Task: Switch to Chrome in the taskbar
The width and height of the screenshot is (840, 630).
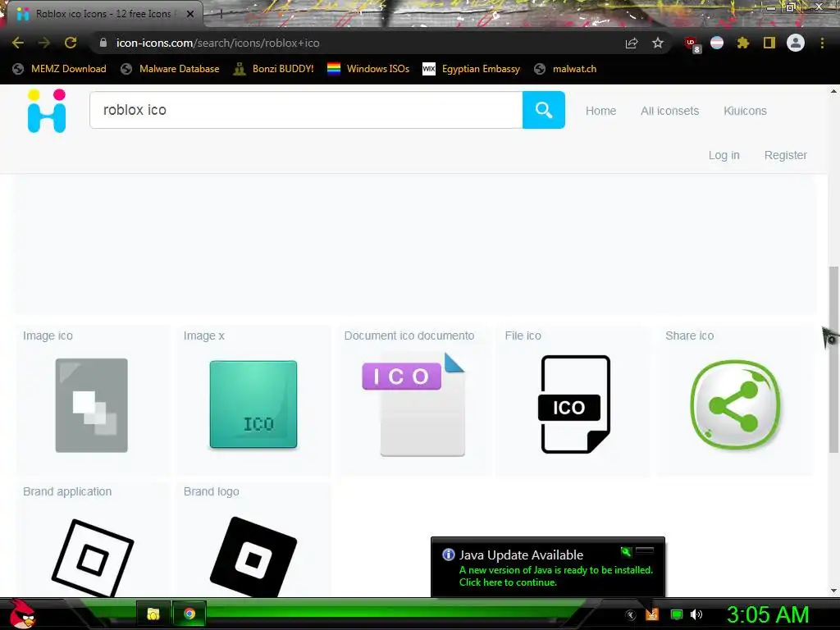Action: 189,614
